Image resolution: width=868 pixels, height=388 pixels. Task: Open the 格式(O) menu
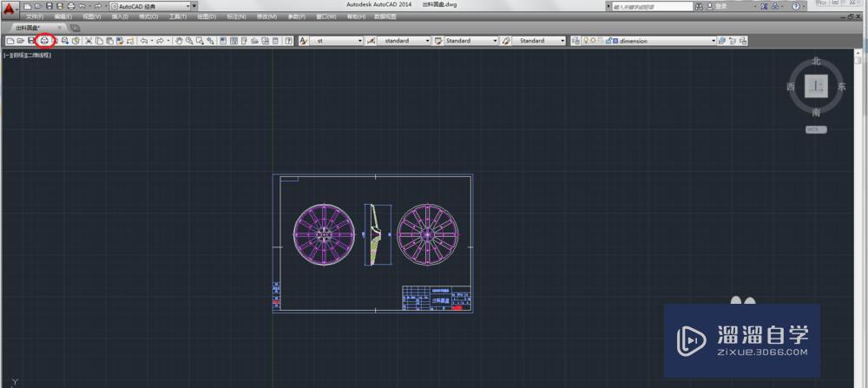click(x=149, y=16)
